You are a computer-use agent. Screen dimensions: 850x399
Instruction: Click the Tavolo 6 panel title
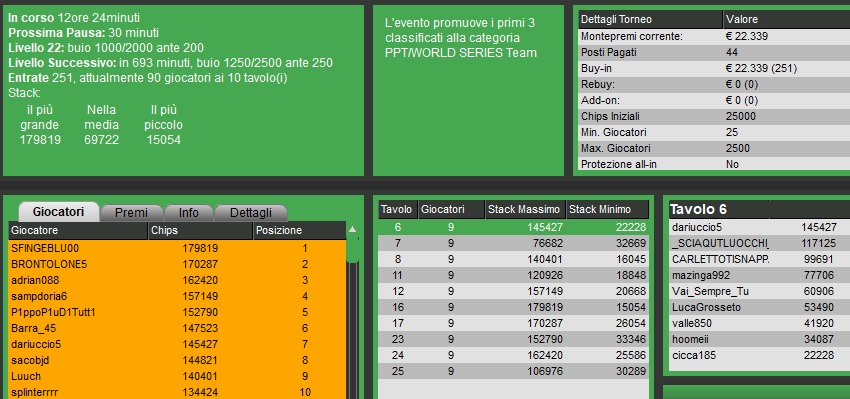pos(698,209)
